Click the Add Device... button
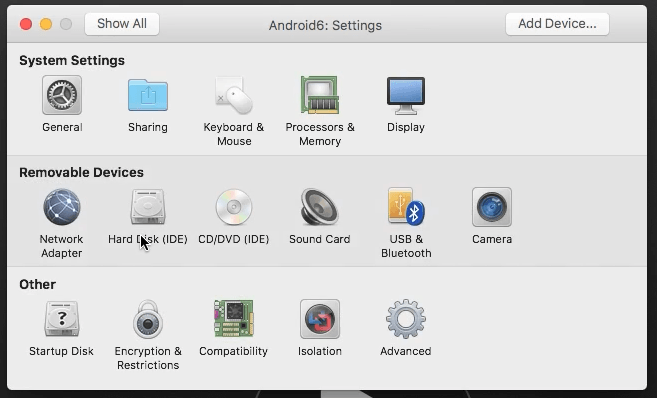657x398 pixels. pos(557,24)
